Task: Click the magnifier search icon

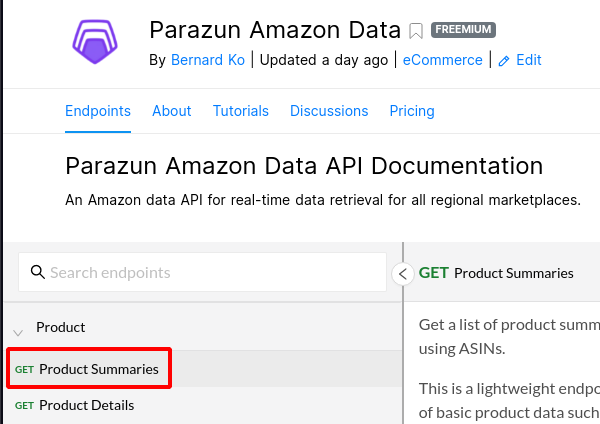Action: 38,272
